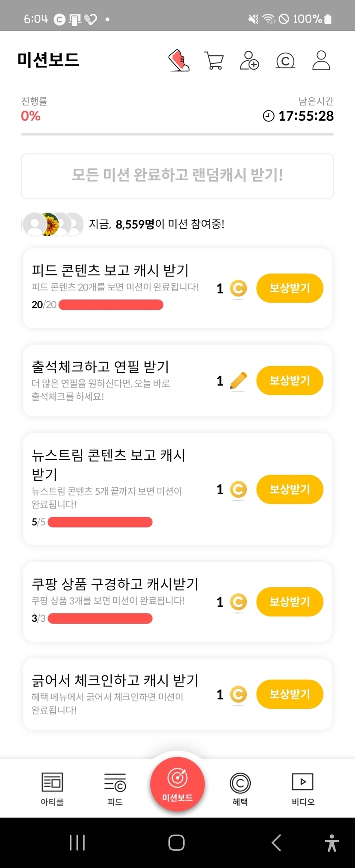Screen dimensions: 355x868
Task: Tap the accessibility shortcut icon
Action: [331, 843]
